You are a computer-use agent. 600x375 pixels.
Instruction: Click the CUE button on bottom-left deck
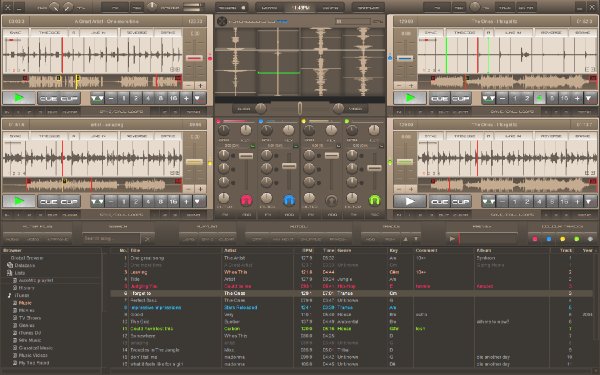(48, 201)
